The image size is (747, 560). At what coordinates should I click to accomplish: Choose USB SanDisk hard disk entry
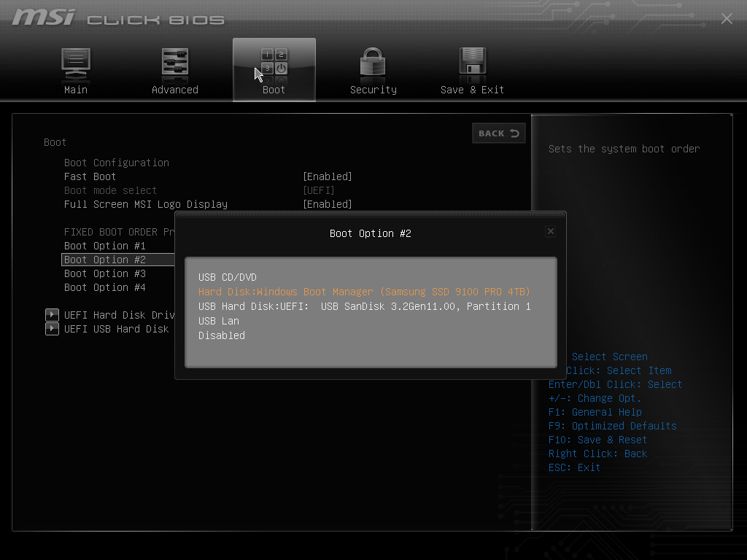365,306
